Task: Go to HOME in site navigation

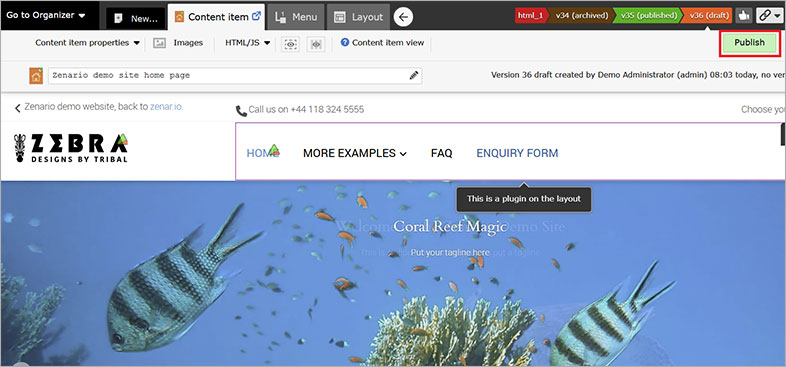Action: pyautogui.click(x=262, y=153)
